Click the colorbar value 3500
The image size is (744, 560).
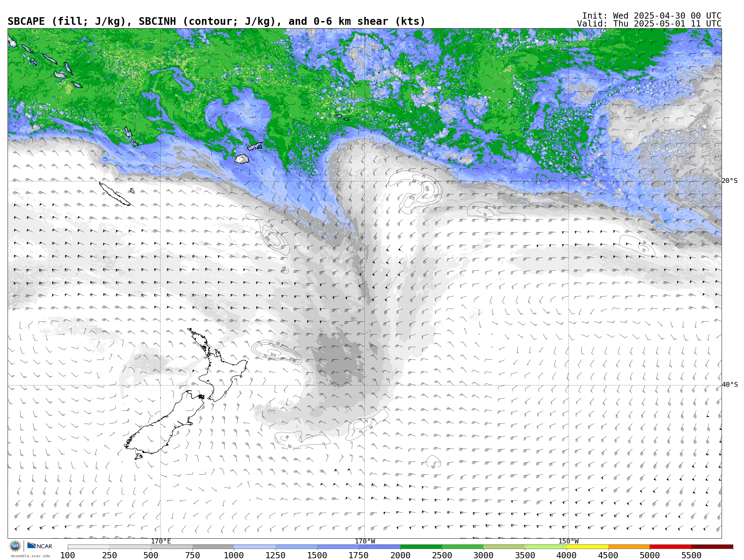[525, 556]
